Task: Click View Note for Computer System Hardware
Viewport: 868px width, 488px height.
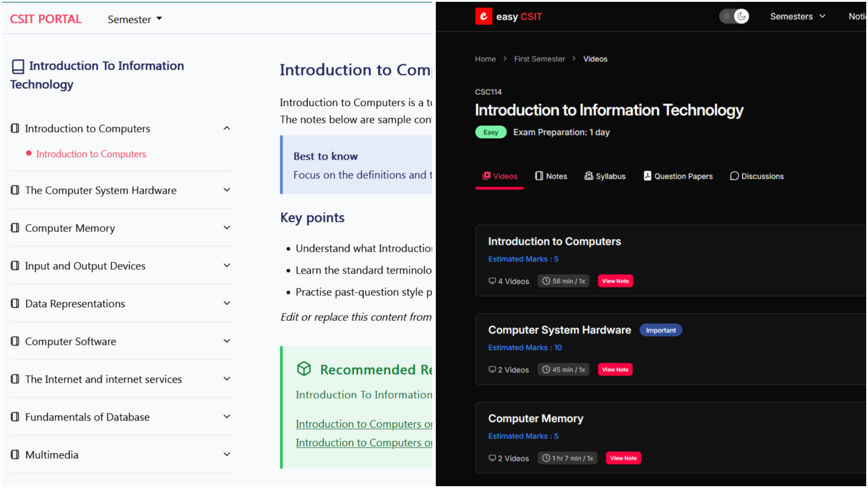Action: (x=615, y=369)
